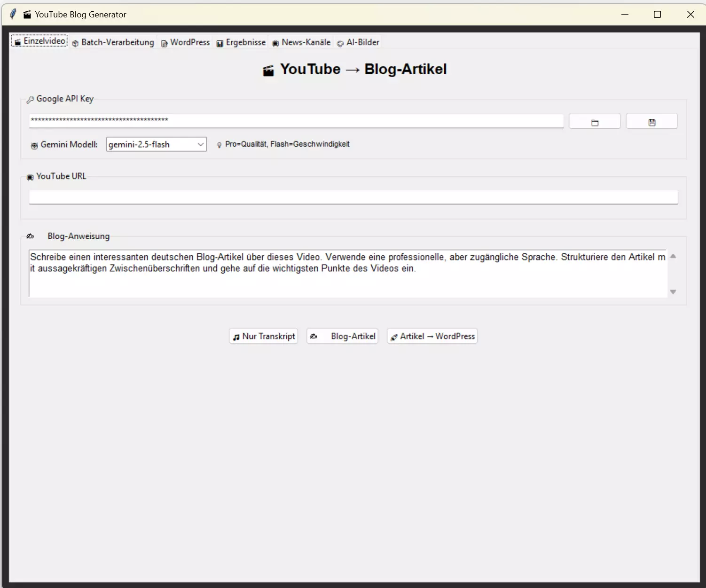Close the YouTube Blog Generator window

point(690,14)
